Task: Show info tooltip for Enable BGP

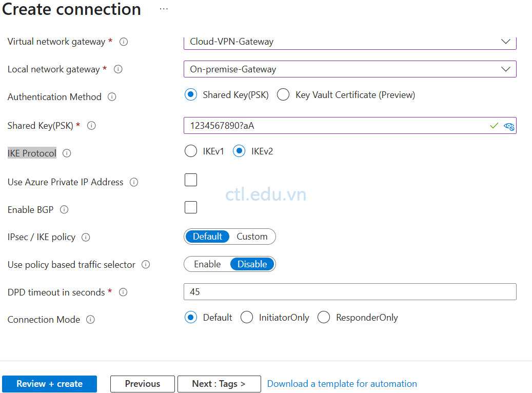Action: (64, 210)
